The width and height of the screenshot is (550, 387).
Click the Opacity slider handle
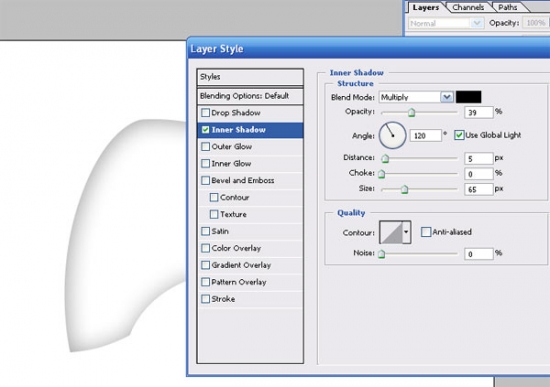411,113
